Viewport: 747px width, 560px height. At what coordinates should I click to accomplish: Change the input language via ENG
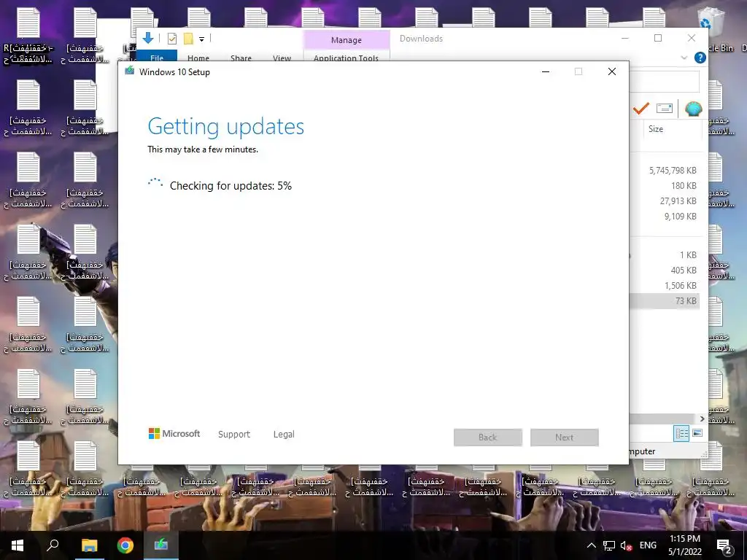[x=648, y=545]
